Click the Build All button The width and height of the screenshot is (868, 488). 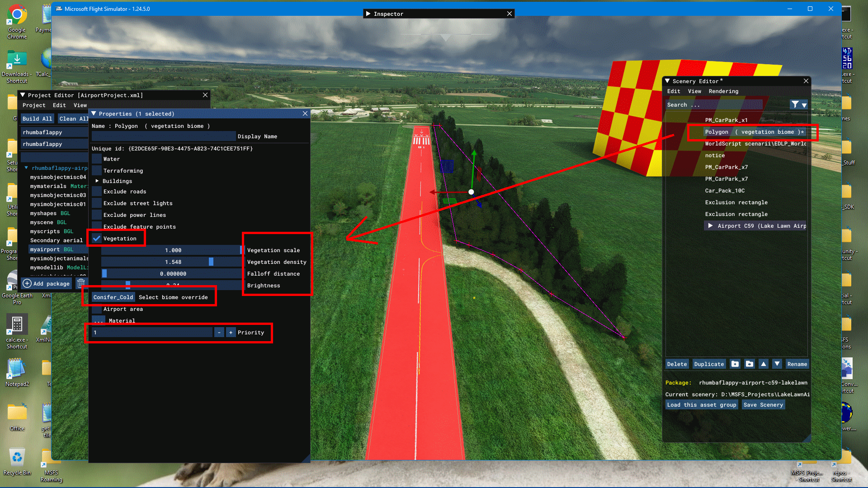click(x=38, y=119)
